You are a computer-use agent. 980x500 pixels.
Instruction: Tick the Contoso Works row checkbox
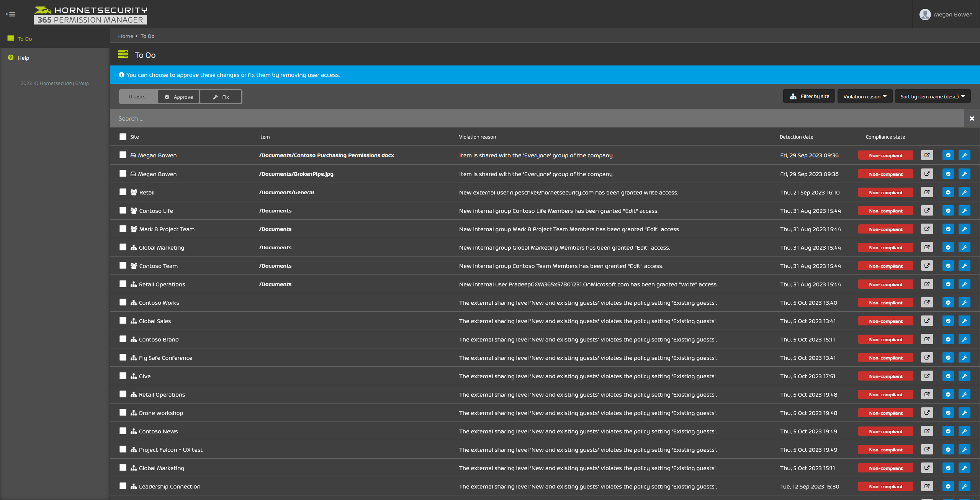tap(123, 302)
